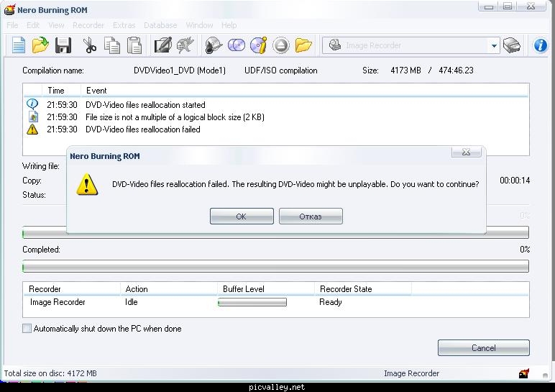Open the Extras menu
This screenshot has height=392, width=555.
[124, 25]
